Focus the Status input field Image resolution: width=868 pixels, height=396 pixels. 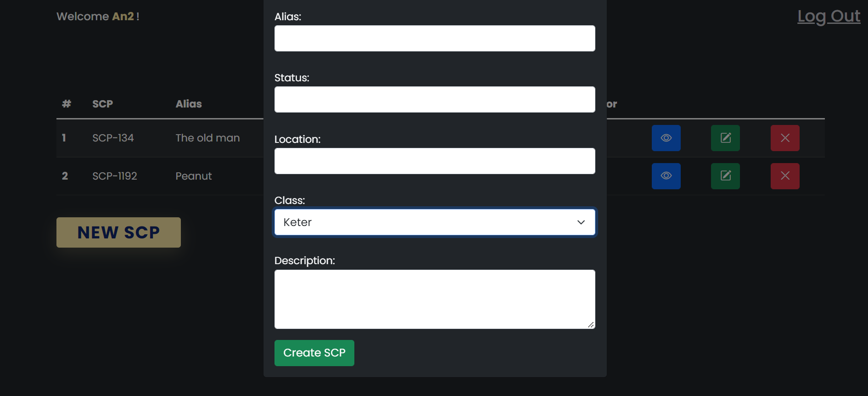pos(435,100)
